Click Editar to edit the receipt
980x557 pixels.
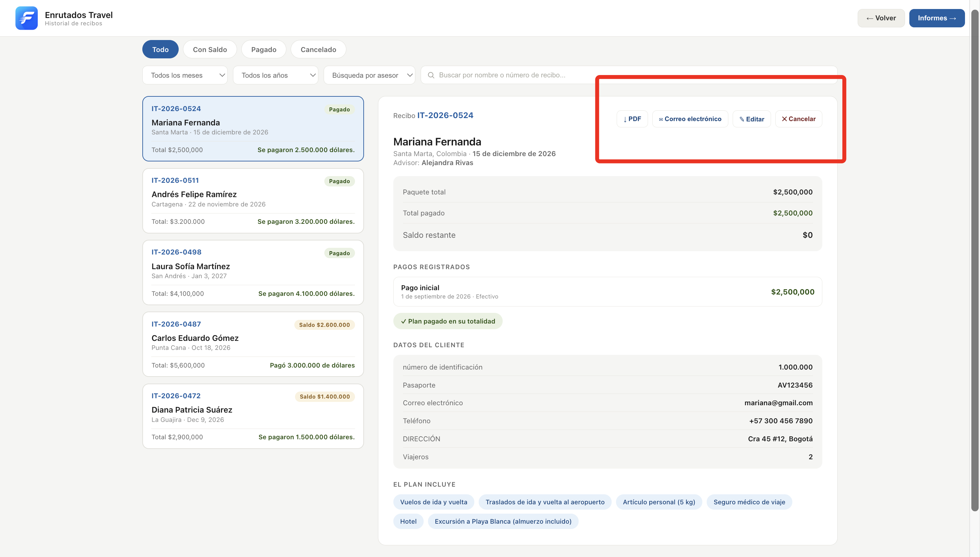point(751,119)
